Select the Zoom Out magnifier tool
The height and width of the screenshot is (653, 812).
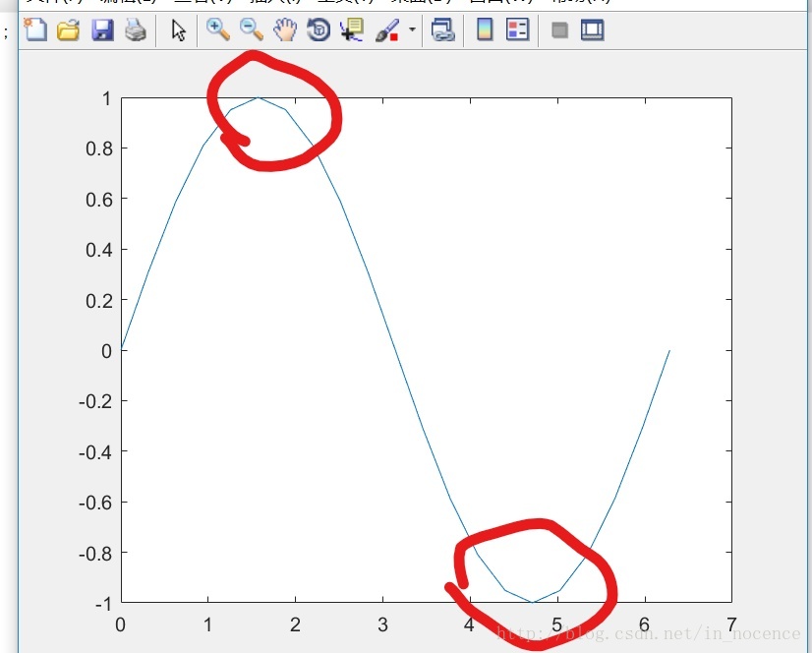click(x=252, y=30)
